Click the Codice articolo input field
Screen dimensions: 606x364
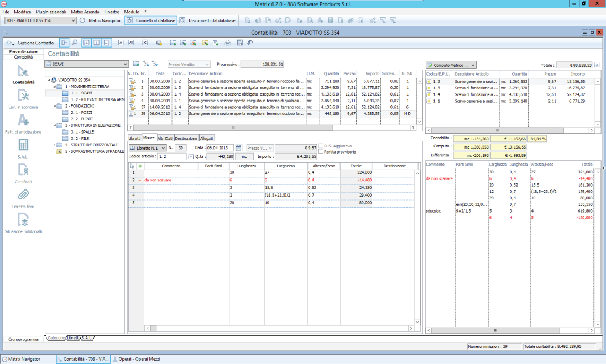click(173, 156)
